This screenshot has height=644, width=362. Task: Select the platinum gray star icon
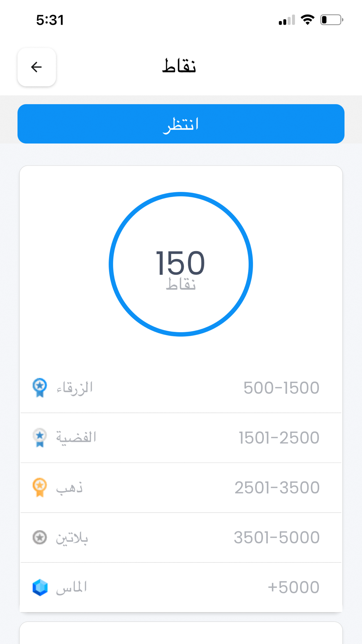tap(40, 537)
